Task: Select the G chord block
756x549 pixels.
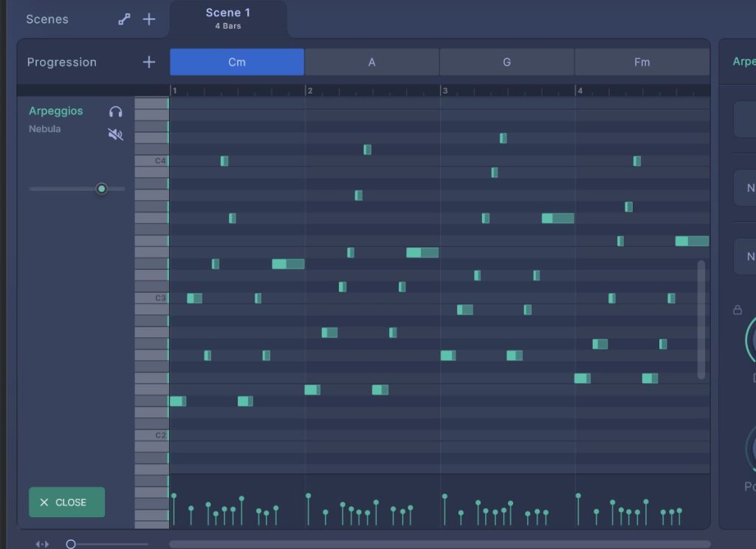Action: coord(506,62)
